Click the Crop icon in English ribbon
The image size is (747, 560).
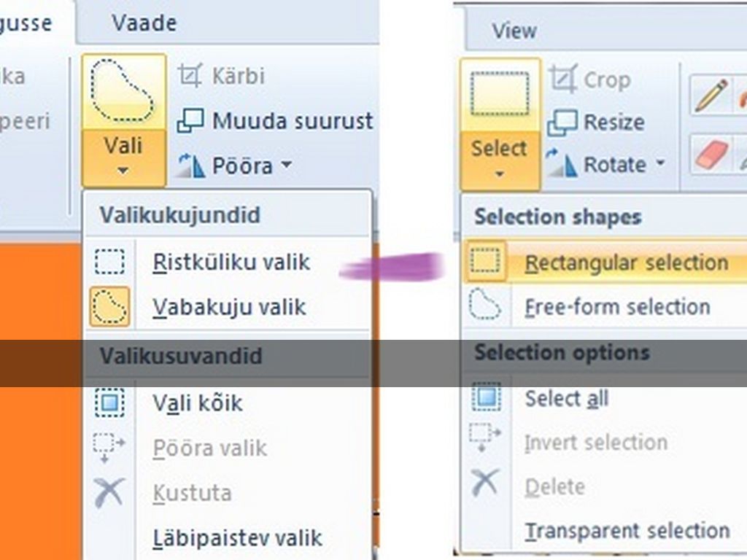(563, 79)
